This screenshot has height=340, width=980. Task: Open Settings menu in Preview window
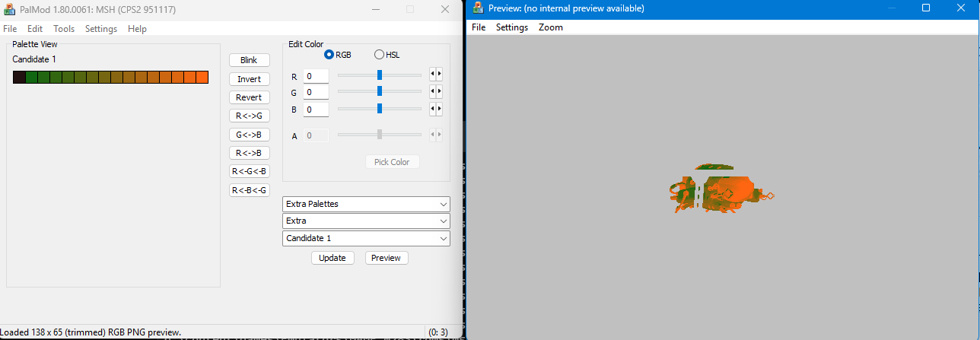point(512,27)
